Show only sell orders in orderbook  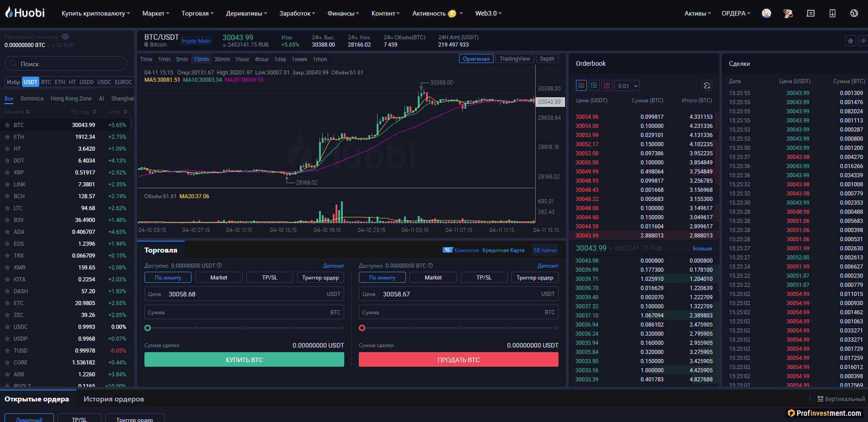click(x=607, y=85)
